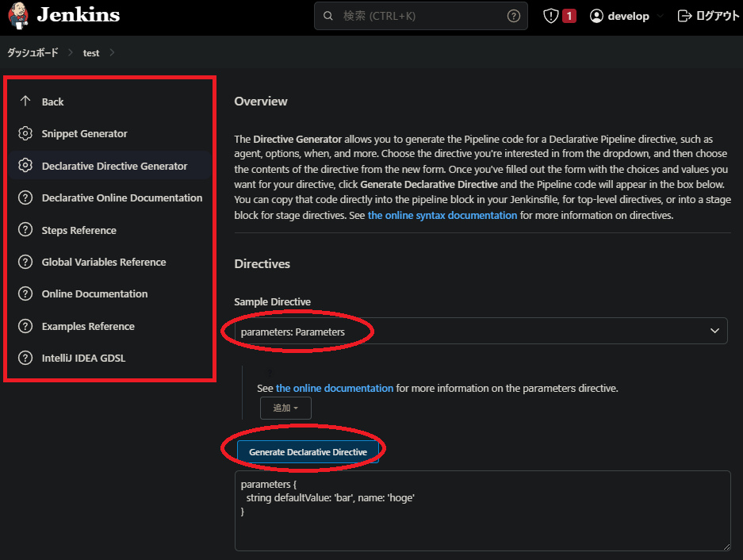
Task: Expand chevron after test breadcrumb
Action: click(112, 52)
